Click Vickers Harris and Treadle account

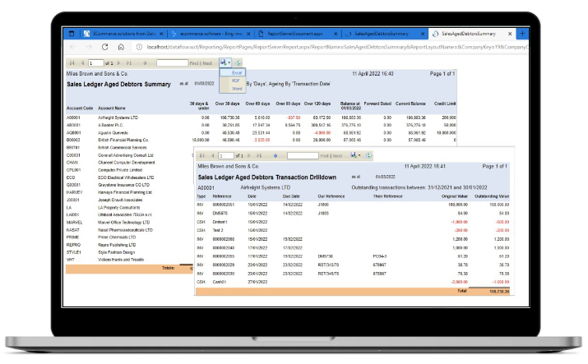click(x=121, y=260)
